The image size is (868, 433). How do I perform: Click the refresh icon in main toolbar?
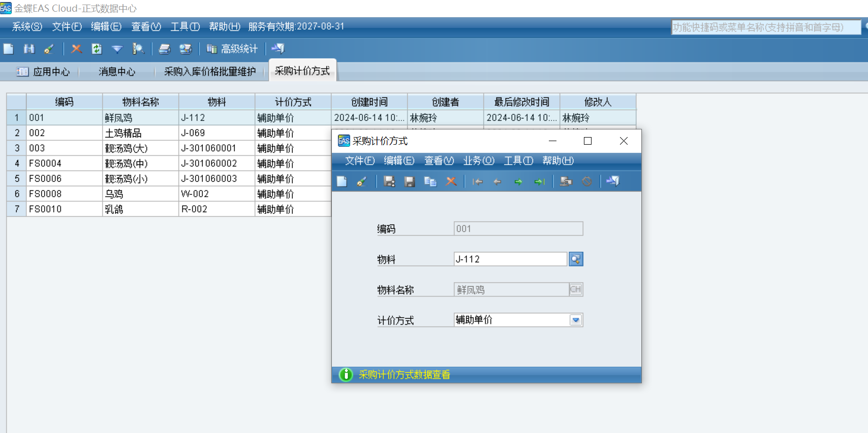[97, 49]
